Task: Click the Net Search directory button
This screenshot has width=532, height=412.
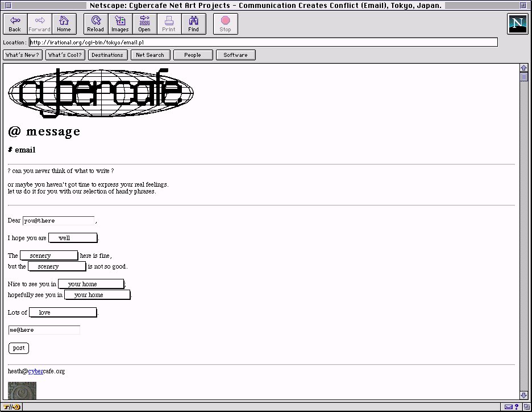Action: 150,55
